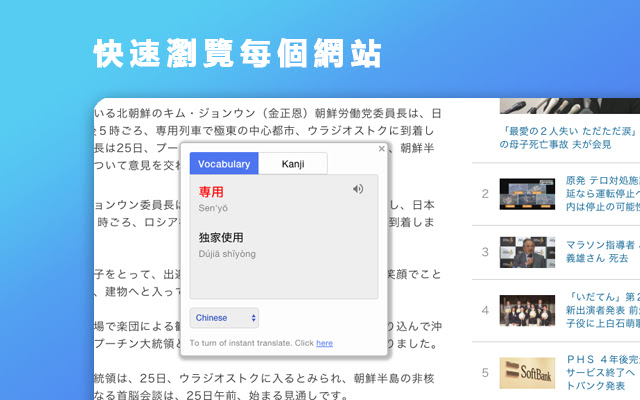Click the microphones photo at top right
Image resolution: width=640 pixels, height=400 pixels.
pos(570,106)
